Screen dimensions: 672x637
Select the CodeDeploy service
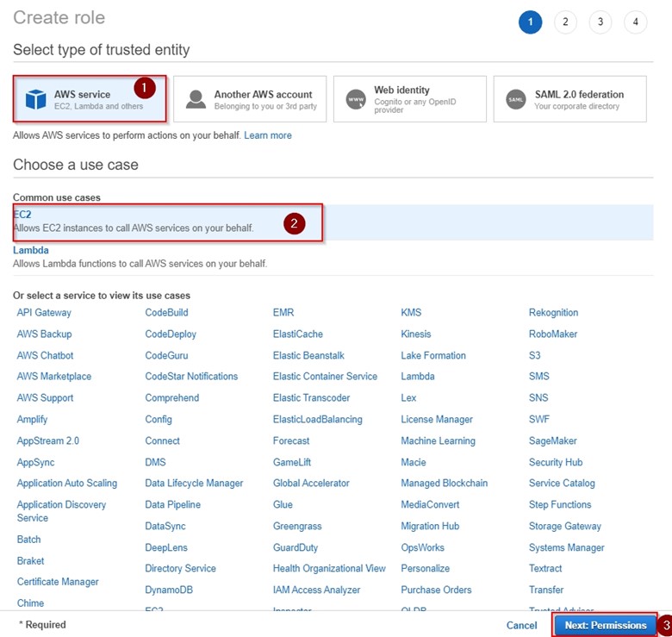[171, 334]
